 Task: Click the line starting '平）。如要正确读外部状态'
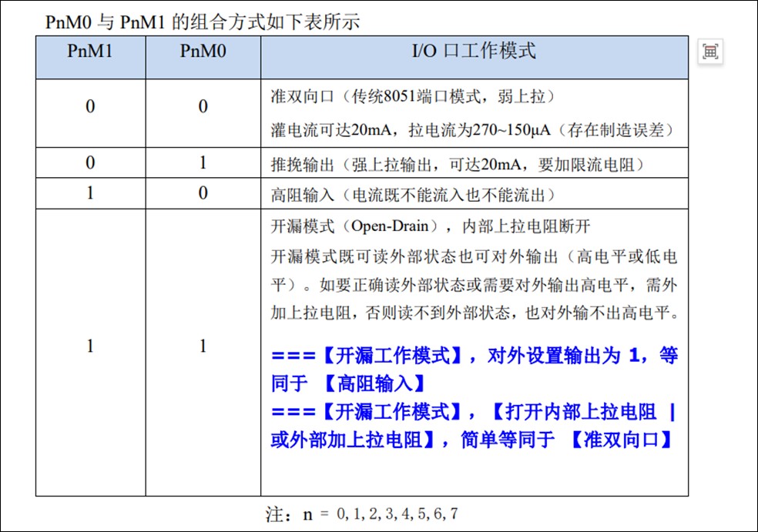[x=475, y=285]
